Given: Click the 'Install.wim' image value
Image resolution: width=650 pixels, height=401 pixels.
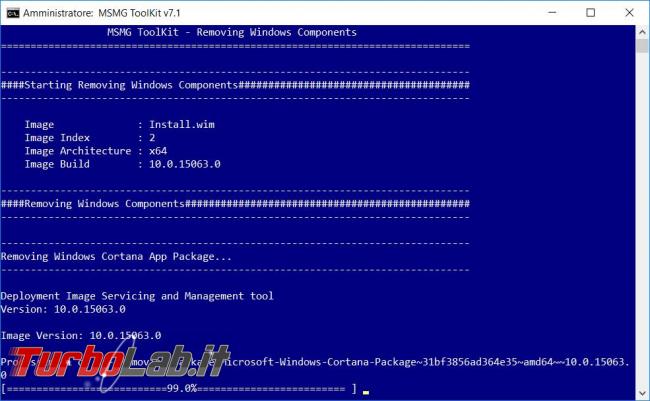Looking at the screenshot, I should (x=182, y=124).
